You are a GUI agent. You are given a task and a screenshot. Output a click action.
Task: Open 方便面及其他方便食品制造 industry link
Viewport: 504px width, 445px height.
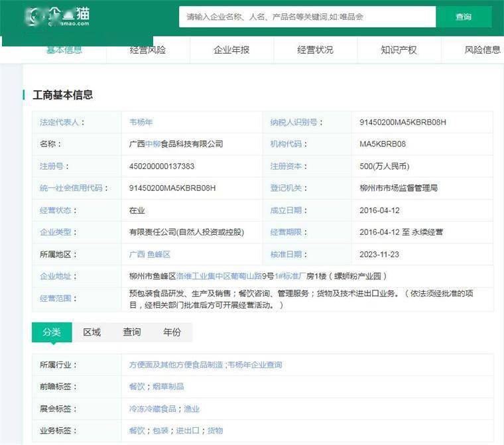[176, 365]
